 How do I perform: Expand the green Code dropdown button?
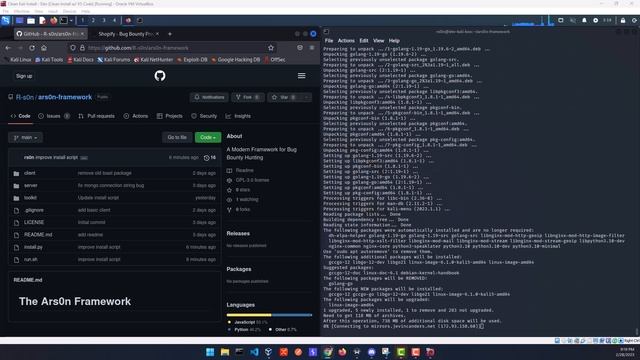point(208,138)
